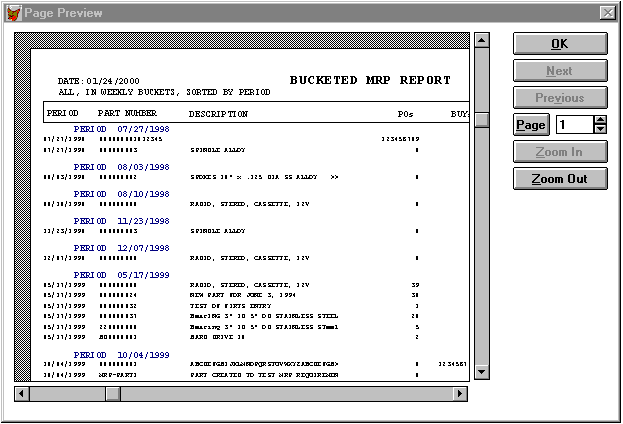Click the Zoom Out button
623x424 pixels.
[x=560, y=179]
